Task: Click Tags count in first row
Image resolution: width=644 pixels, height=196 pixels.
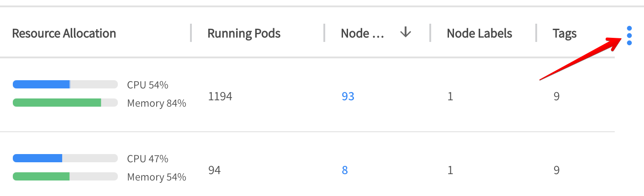Action: click(x=556, y=97)
